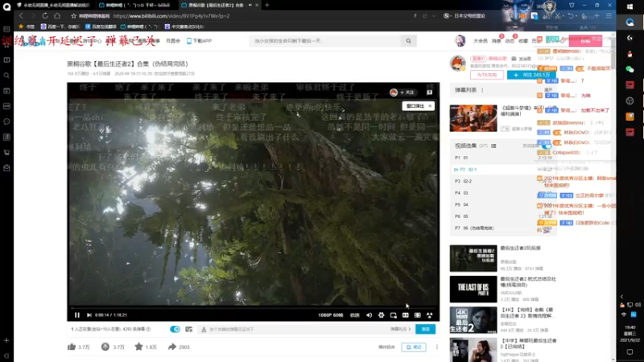Open the 下载APP download link
The width and height of the screenshot is (644, 362).
tap(199, 41)
